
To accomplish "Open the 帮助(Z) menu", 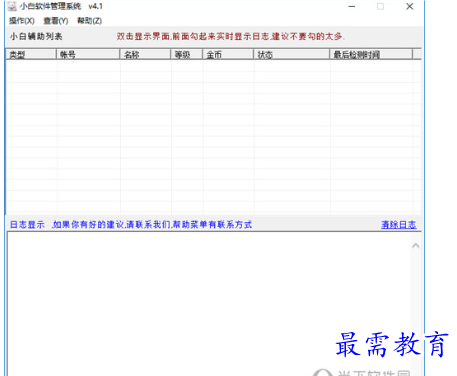I will pyautogui.click(x=89, y=21).
